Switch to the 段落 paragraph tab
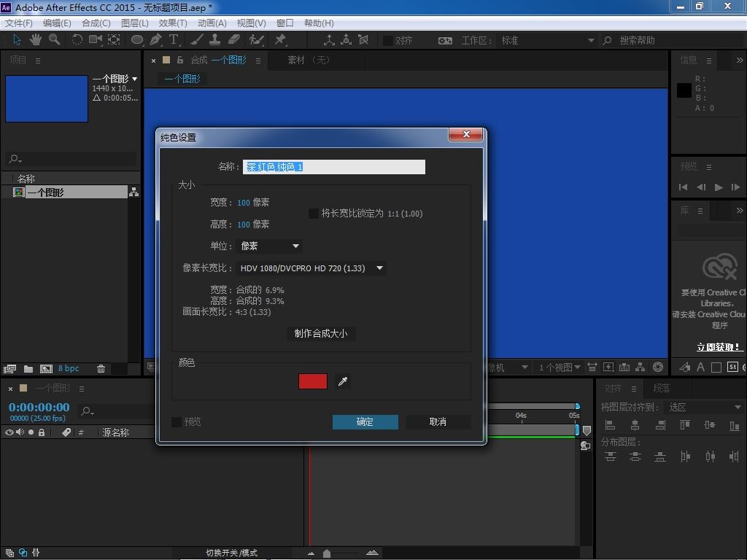 [661, 388]
